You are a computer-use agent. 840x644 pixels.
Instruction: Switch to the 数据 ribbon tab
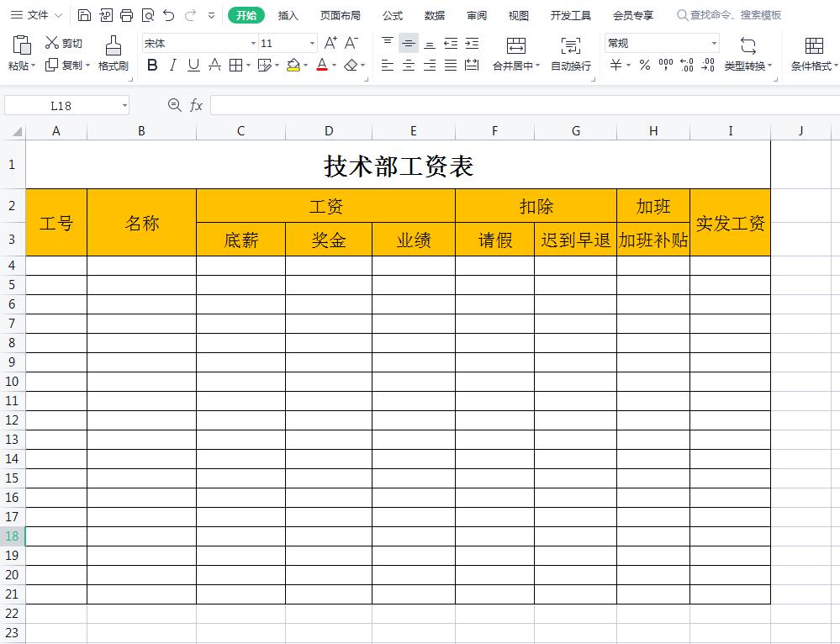pos(436,15)
